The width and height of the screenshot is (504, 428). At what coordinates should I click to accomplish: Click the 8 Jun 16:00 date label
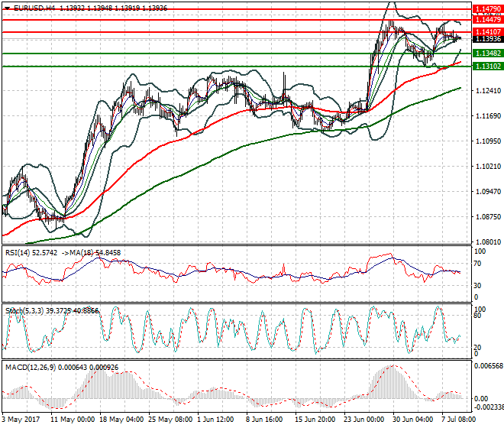(264, 420)
